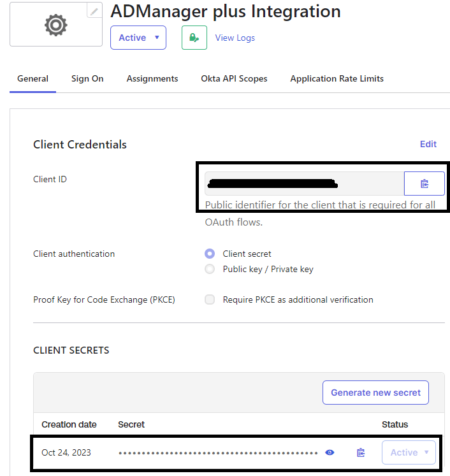Copy the client secret to clipboard
450x476 pixels.
click(361, 452)
